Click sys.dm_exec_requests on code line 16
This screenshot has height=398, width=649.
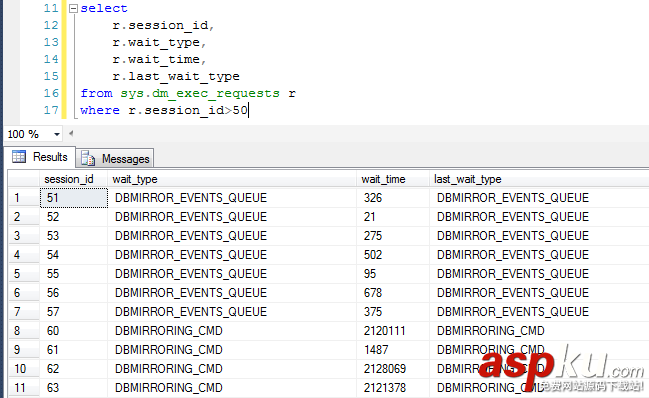200,94
